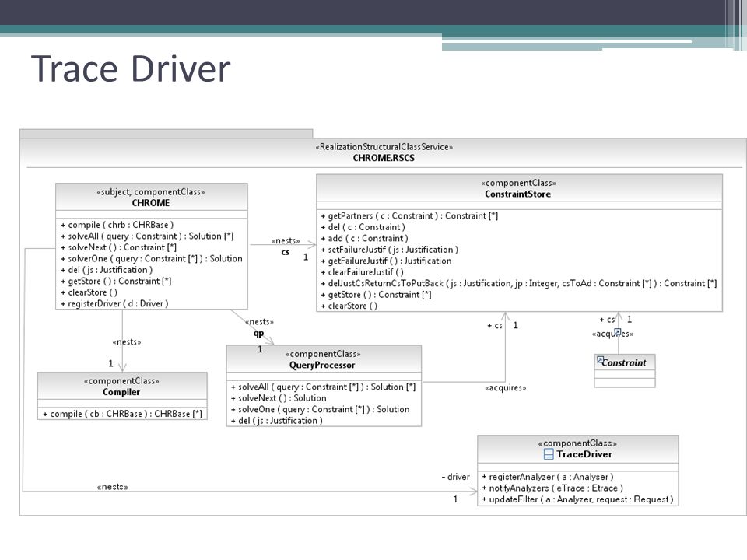Screen dimensions: 747x560
Task: Select setFailureJustif operation
Action: click(389, 250)
